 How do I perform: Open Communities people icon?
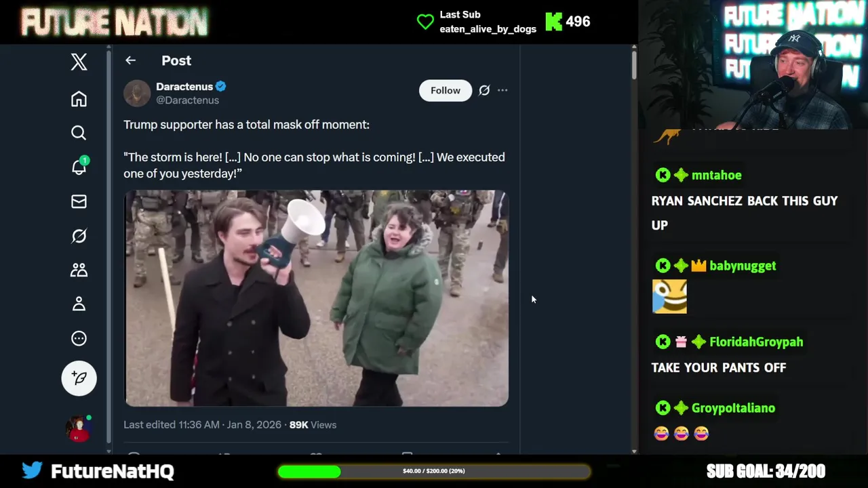(79, 270)
